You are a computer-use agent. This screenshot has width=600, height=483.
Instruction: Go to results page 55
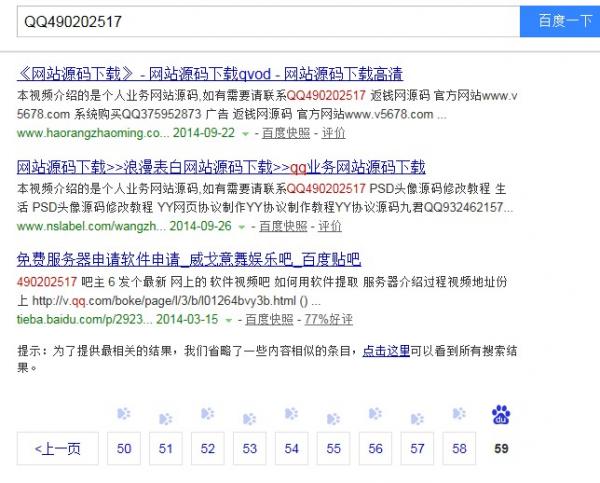coord(333,448)
